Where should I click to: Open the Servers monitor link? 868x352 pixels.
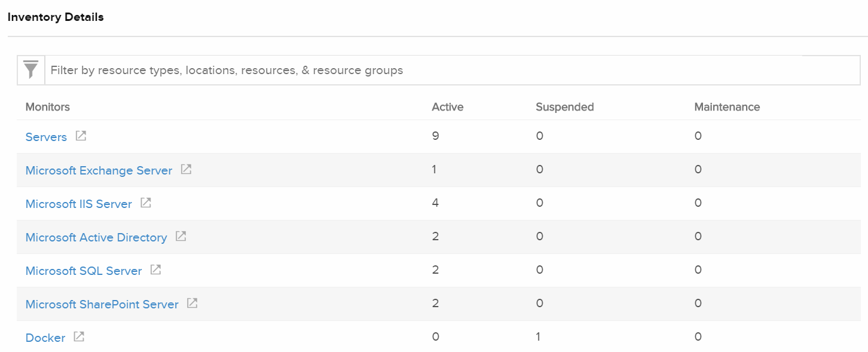(x=46, y=137)
